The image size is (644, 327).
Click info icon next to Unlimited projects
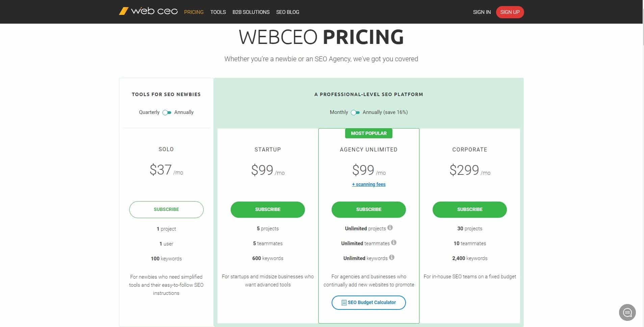(x=390, y=228)
